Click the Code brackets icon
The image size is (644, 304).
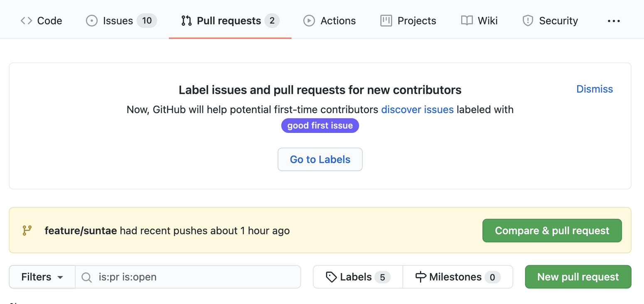tap(26, 21)
